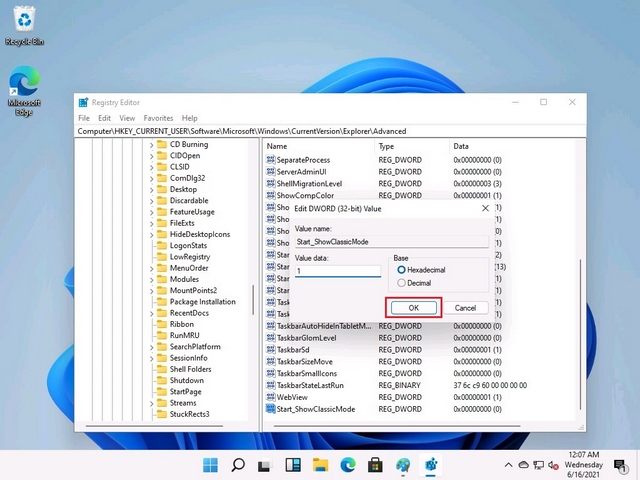Open Task View from the taskbar

click(266, 465)
